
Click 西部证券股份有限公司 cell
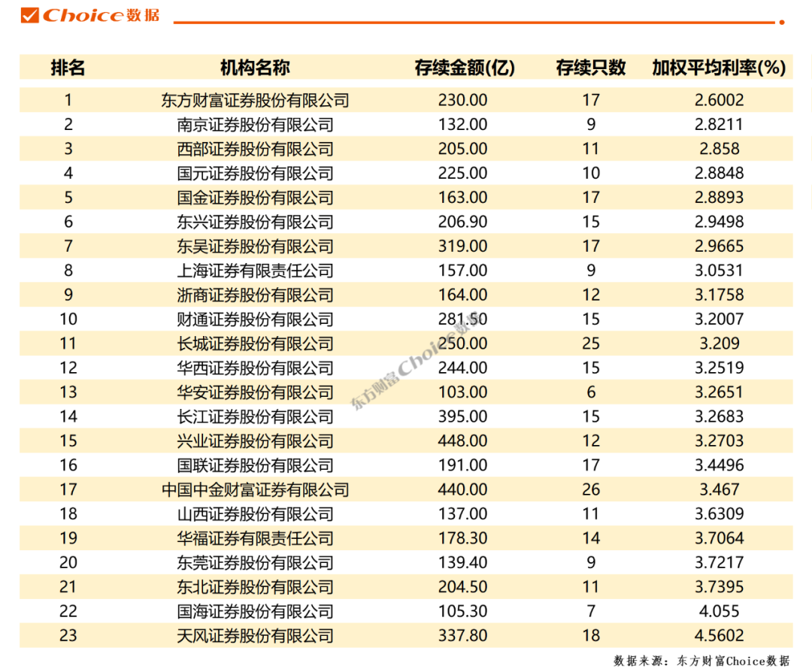[x=255, y=149]
